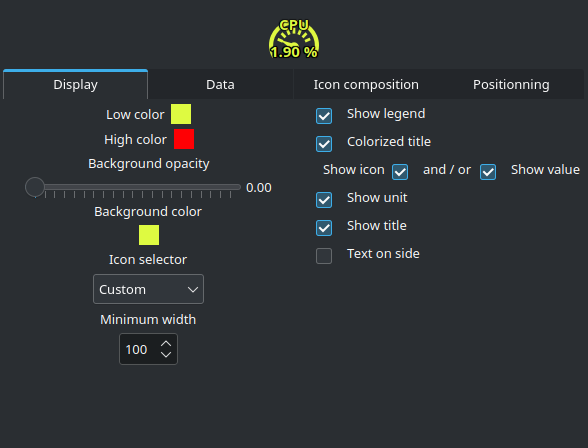Switch to the Data tab
This screenshot has width=588, height=448.
click(x=220, y=84)
